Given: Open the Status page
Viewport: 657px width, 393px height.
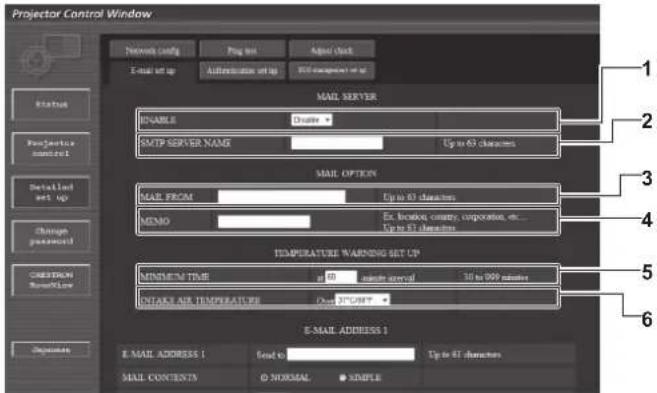Looking at the screenshot, I should pos(51,104).
